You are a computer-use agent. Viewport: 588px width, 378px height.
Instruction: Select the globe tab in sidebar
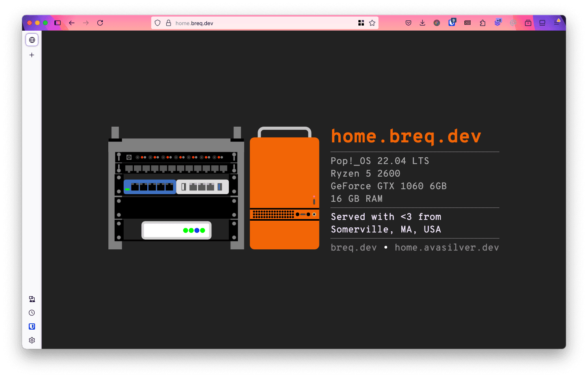(32, 40)
